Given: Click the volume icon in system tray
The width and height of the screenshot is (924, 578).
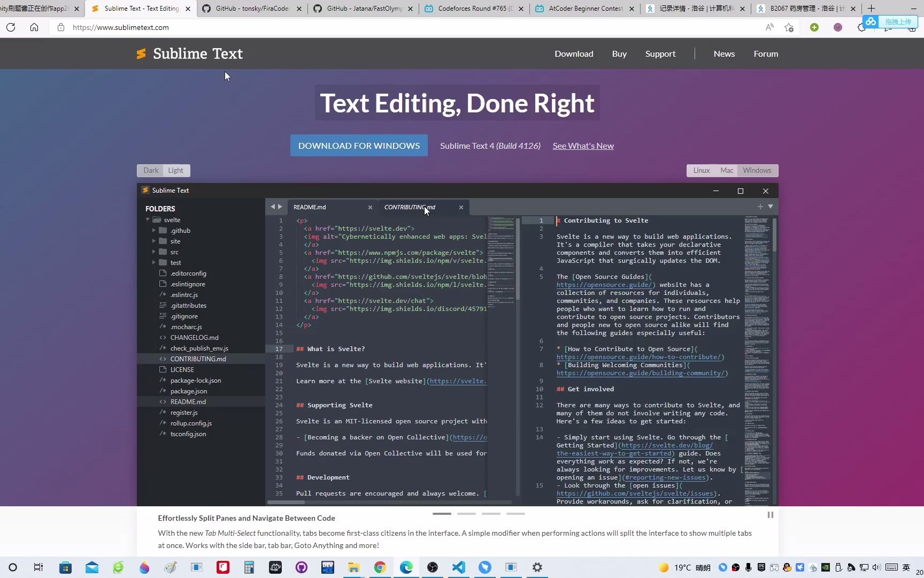Looking at the screenshot, I should [876, 568].
